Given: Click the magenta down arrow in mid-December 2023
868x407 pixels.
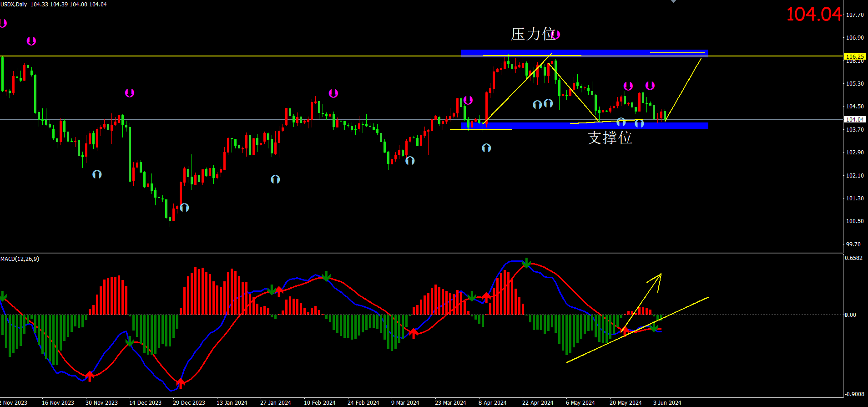Looking at the screenshot, I should 130,93.
